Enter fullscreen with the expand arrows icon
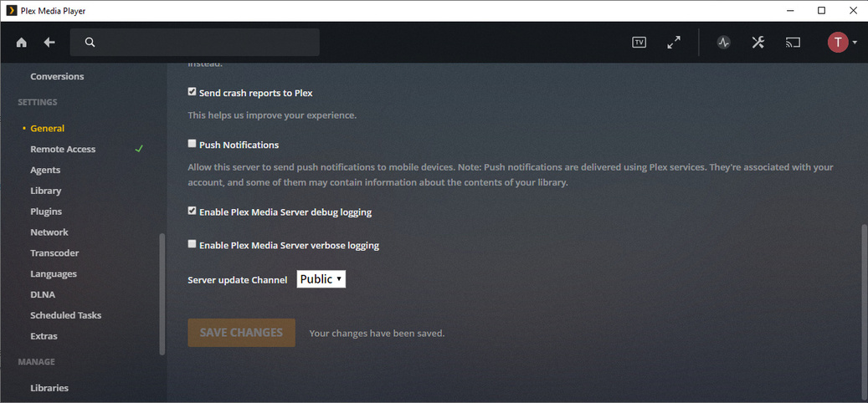The image size is (868, 403). click(674, 43)
